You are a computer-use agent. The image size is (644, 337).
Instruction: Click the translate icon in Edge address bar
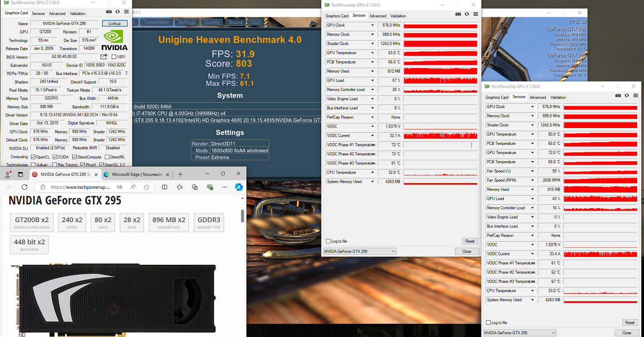120,187
